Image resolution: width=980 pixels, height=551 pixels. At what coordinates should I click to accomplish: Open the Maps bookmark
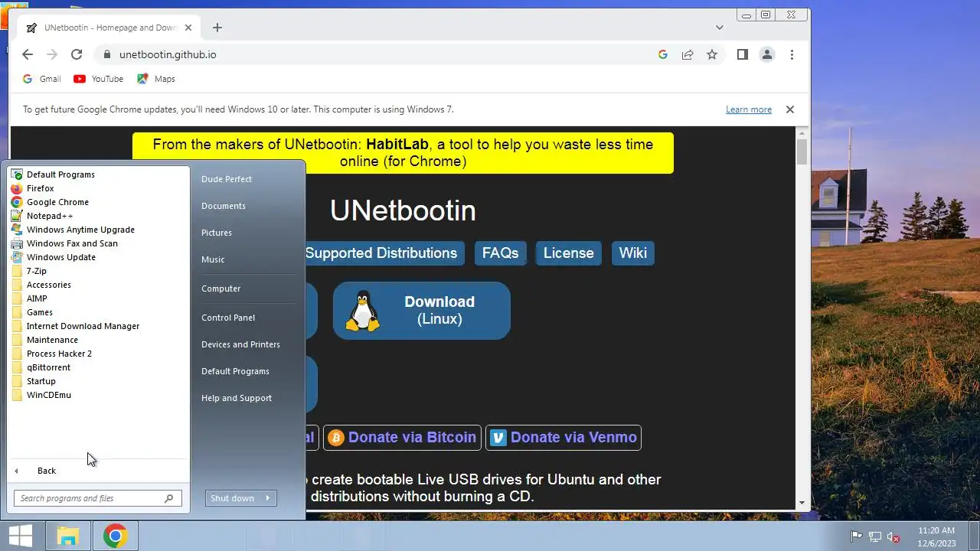click(x=156, y=79)
